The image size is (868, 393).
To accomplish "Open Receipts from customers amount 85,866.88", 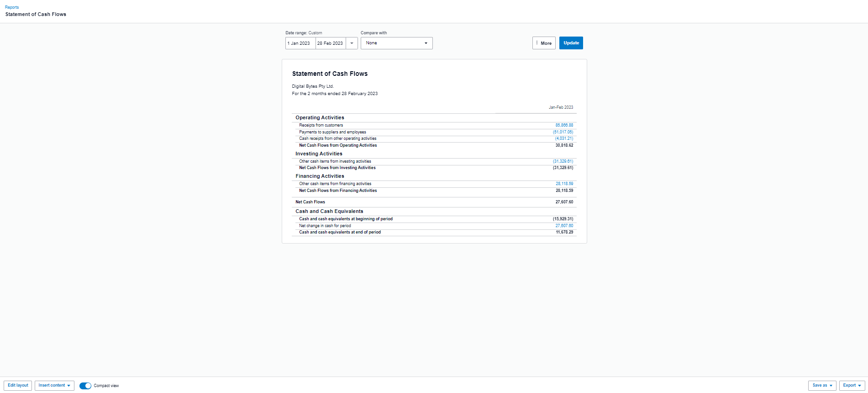I will tap(564, 125).
